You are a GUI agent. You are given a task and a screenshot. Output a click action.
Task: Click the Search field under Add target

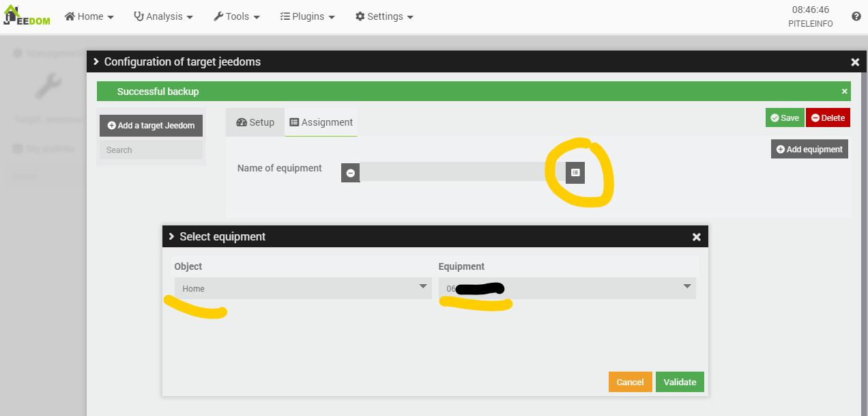(151, 150)
